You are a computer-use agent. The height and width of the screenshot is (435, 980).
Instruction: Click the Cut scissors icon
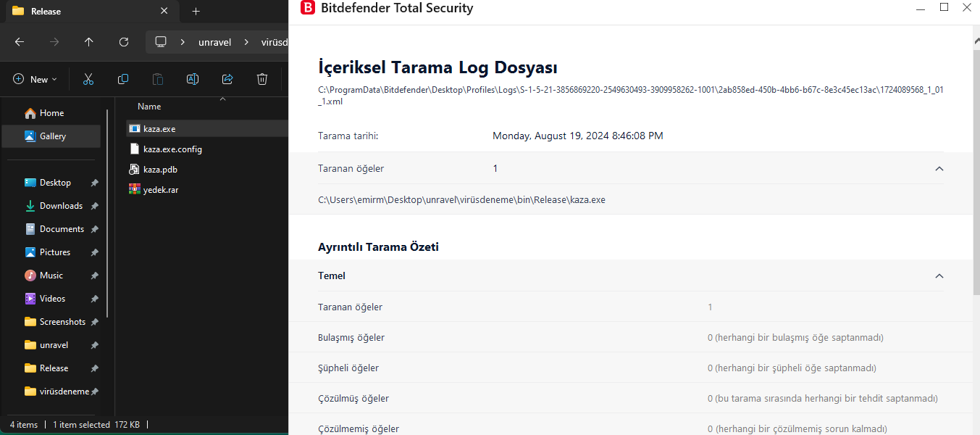tap(88, 79)
